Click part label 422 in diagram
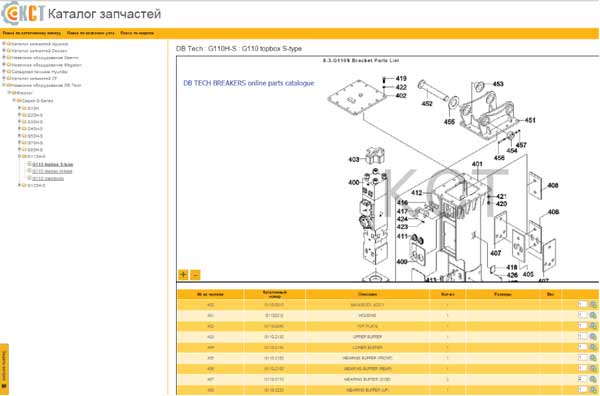The height and width of the screenshot is (396, 600). 401,87
